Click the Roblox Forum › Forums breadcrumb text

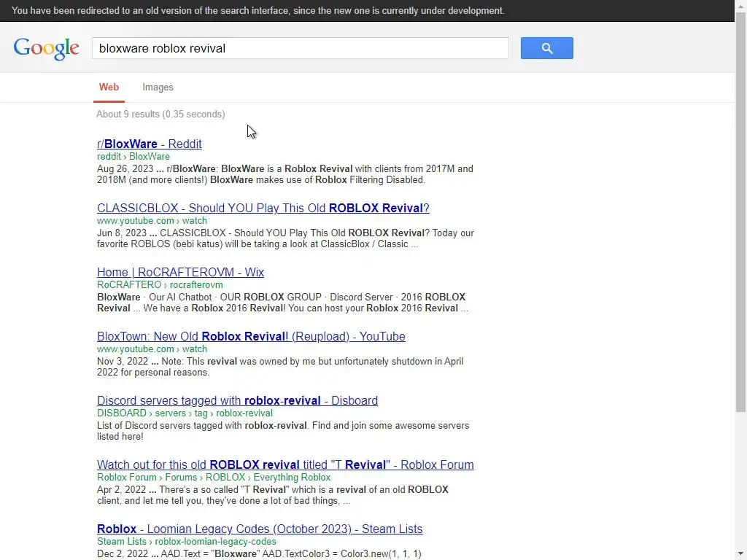click(x=214, y=477)
